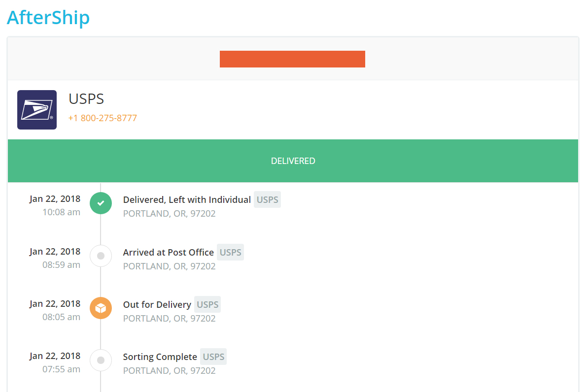Click the AfterShip logo
Image resolution: width=586 pixels, height=392 pixels.
pyautogui.click(x=48, y=18)
